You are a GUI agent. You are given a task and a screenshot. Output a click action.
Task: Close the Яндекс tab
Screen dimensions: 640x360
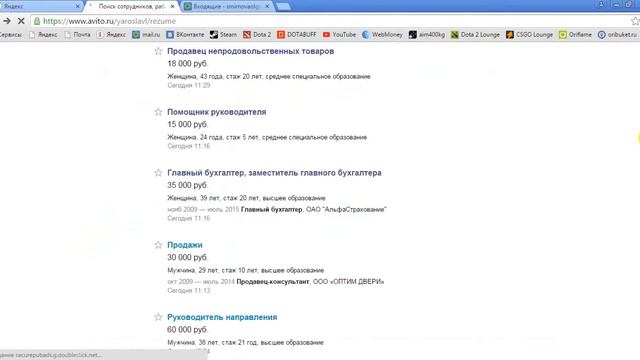pyautogui.click(x=78, y=7)
